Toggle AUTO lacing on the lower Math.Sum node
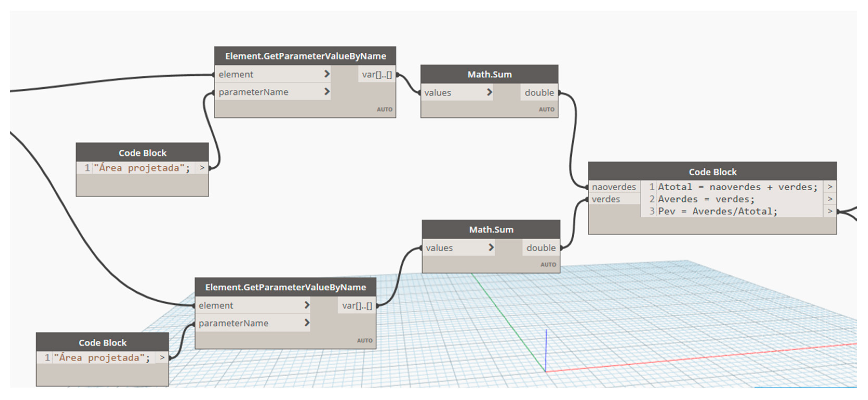 tap(548, 264)
